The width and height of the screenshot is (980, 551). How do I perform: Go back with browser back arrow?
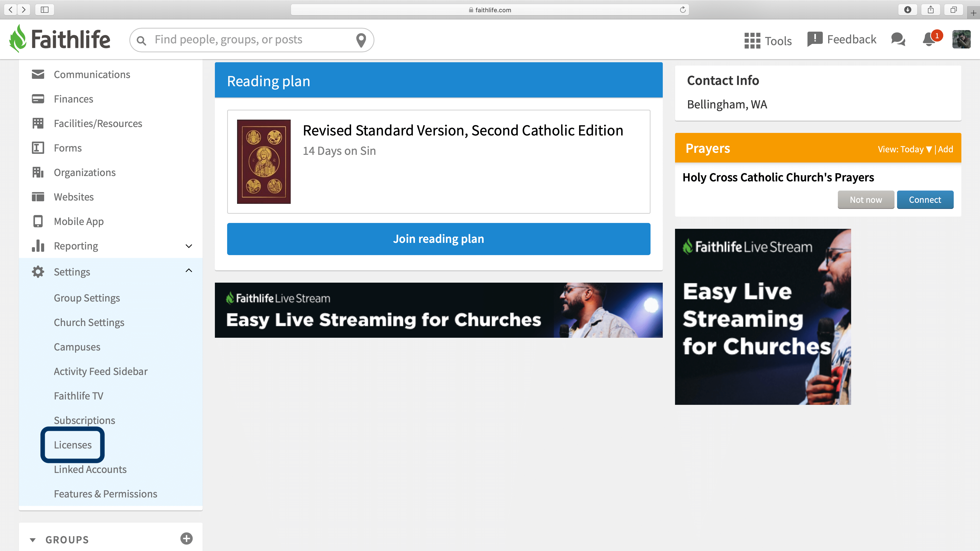[x=11, y=9]
